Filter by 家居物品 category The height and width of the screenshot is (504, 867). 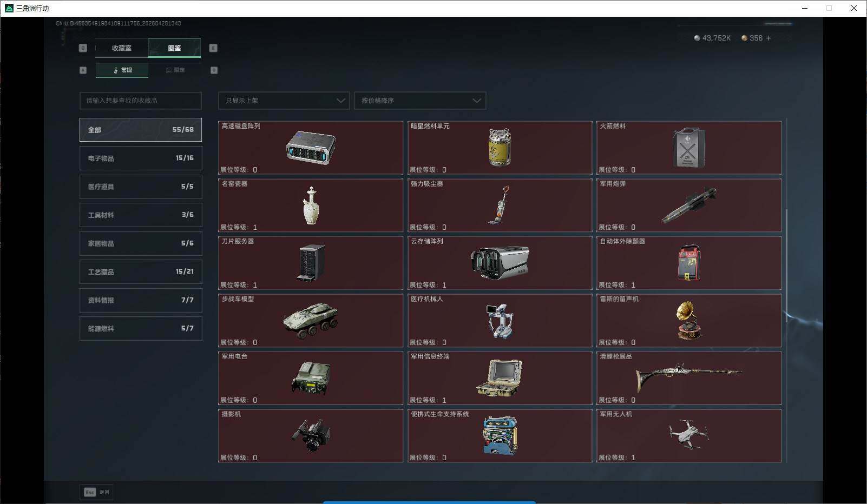coord(141,243)
